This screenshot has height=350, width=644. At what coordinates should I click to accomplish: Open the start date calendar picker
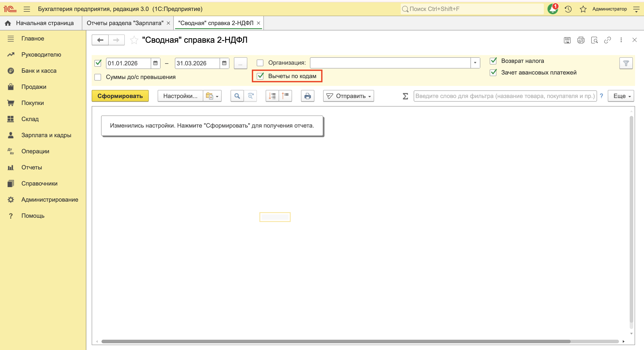155,63
